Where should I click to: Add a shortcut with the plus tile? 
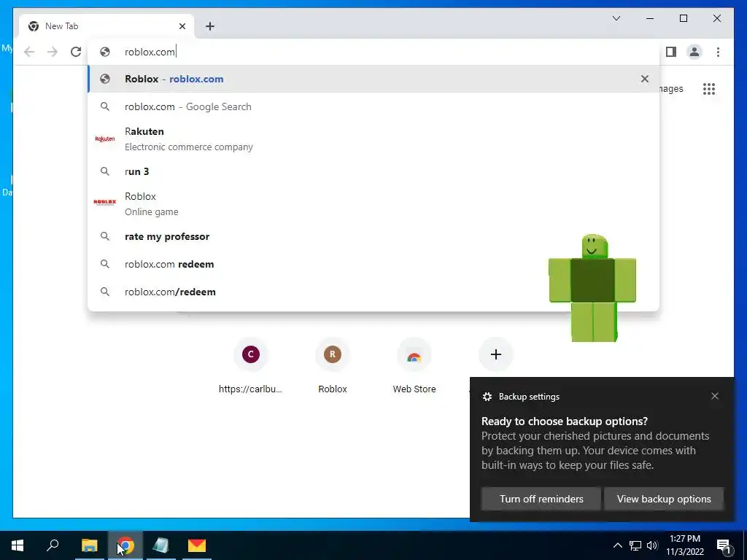[x=496, y=355]
